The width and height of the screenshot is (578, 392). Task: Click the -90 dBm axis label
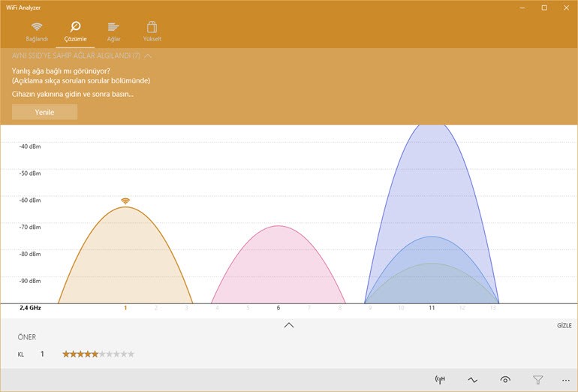click(x=30, y=281)
